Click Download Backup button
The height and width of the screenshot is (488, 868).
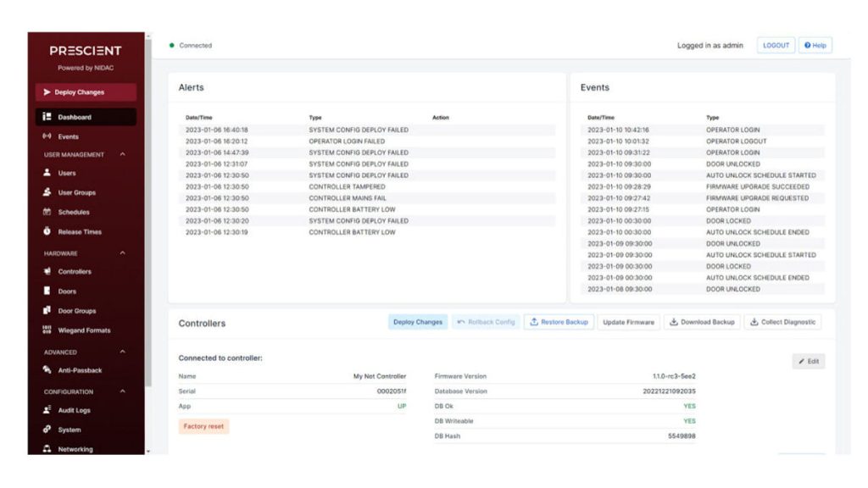tap(701, 322)
